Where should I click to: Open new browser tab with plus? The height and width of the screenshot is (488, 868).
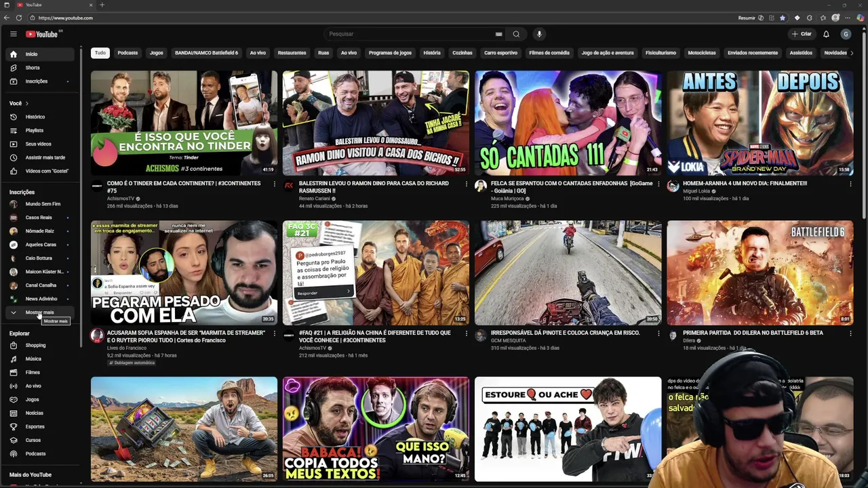tap(102, 5)
